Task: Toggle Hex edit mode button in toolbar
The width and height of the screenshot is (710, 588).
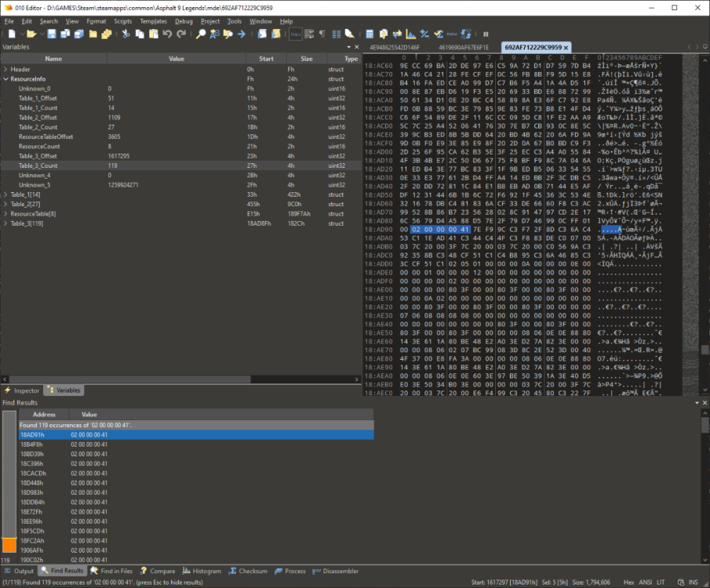Action: (296, 34)
